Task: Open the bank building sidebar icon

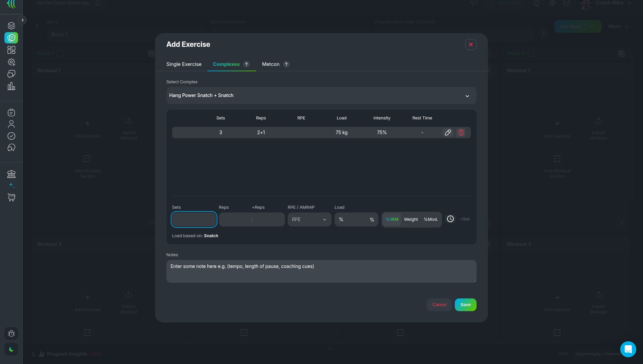Action: (x=11, y=174)
